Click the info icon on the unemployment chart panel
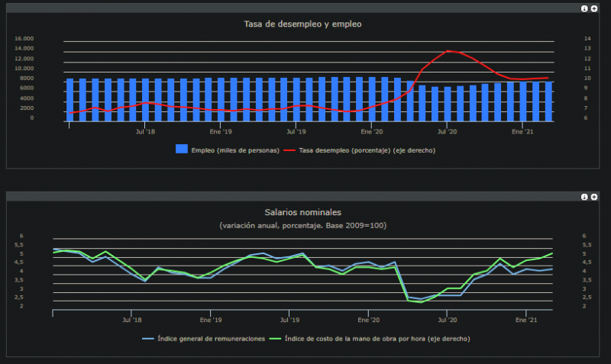The height and width of the screenshot is (364, 611). (x=585, y=8)
